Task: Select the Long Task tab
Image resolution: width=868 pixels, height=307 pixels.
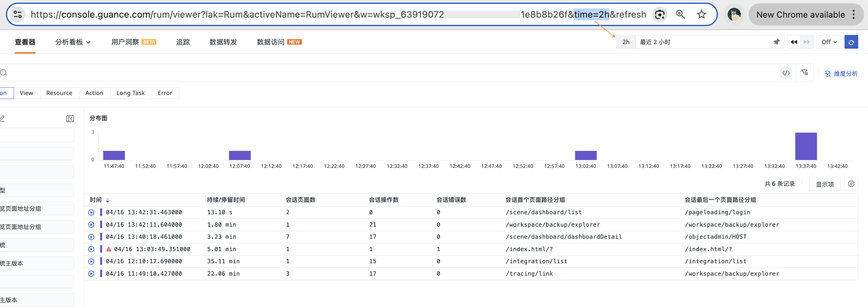Action: point(131,93)
